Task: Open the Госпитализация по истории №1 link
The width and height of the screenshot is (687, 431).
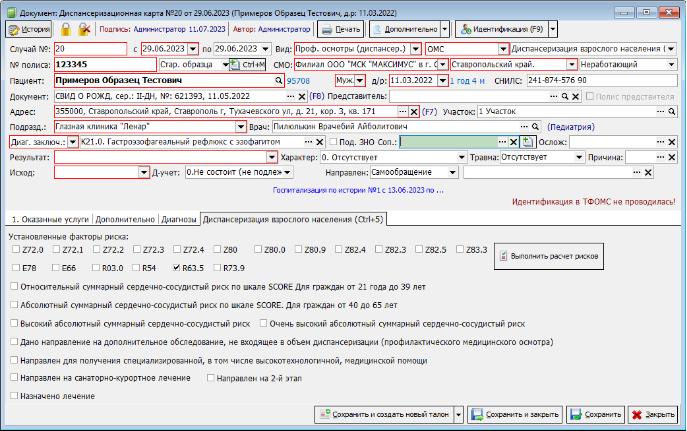Action: [x=358, y=191]
